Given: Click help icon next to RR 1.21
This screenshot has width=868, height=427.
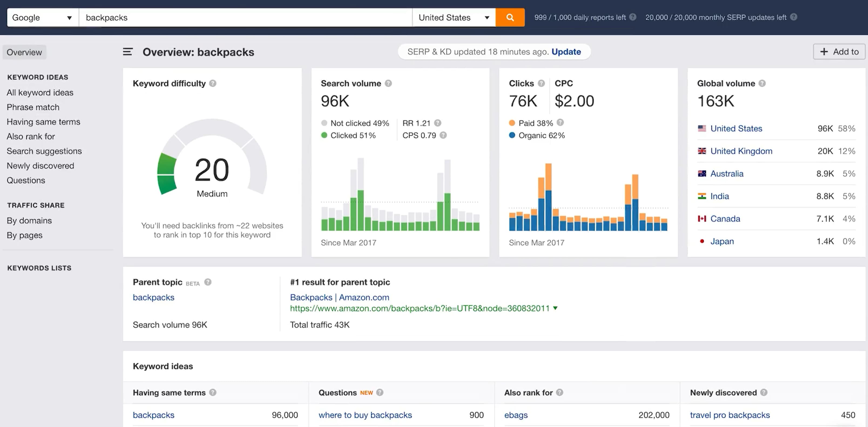Looking at the screenshot, I should point(437,123).
